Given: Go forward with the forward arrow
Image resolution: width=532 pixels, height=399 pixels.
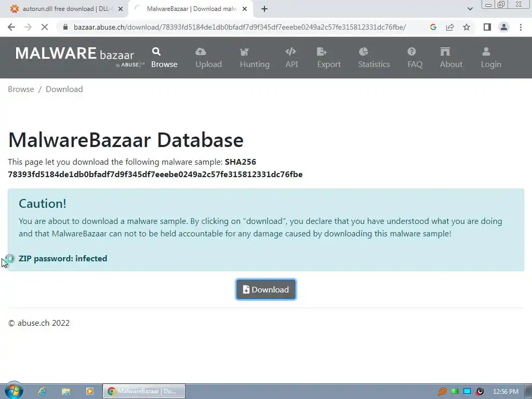Looking at the screenshot, I should (x=28, y=27).
